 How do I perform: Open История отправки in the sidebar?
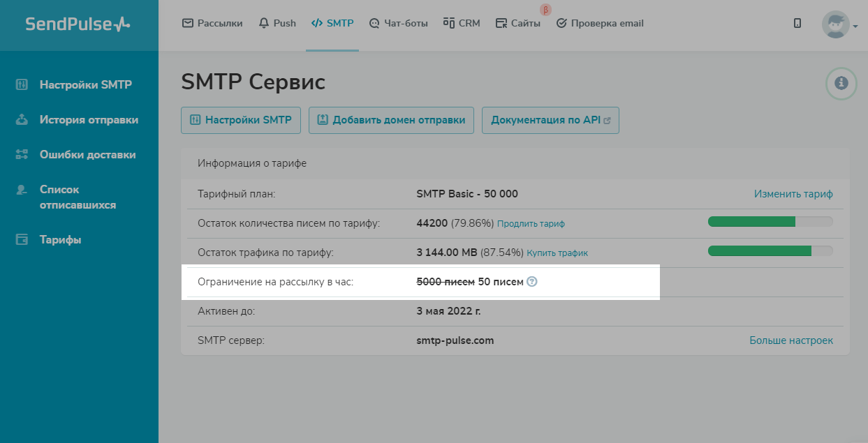89,120
